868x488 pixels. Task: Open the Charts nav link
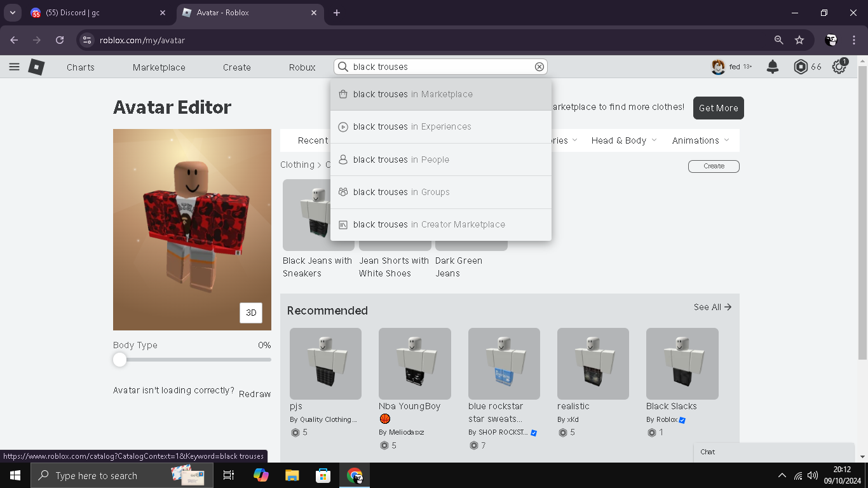[x=81, y=67]
